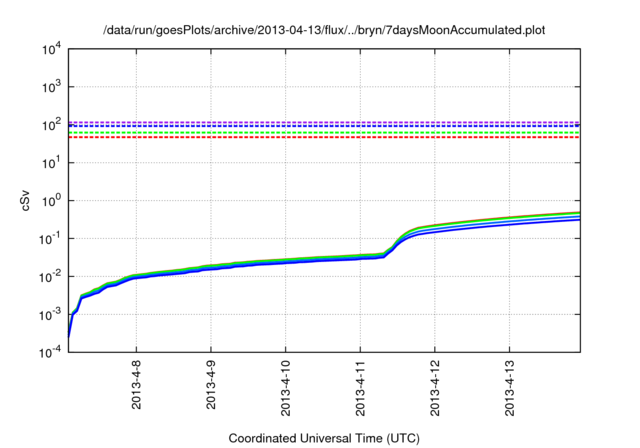Click the 10^-3 y-axis tick label
Image resolution: width=640 pixels, height=448 pixels.
coord(51,315)
